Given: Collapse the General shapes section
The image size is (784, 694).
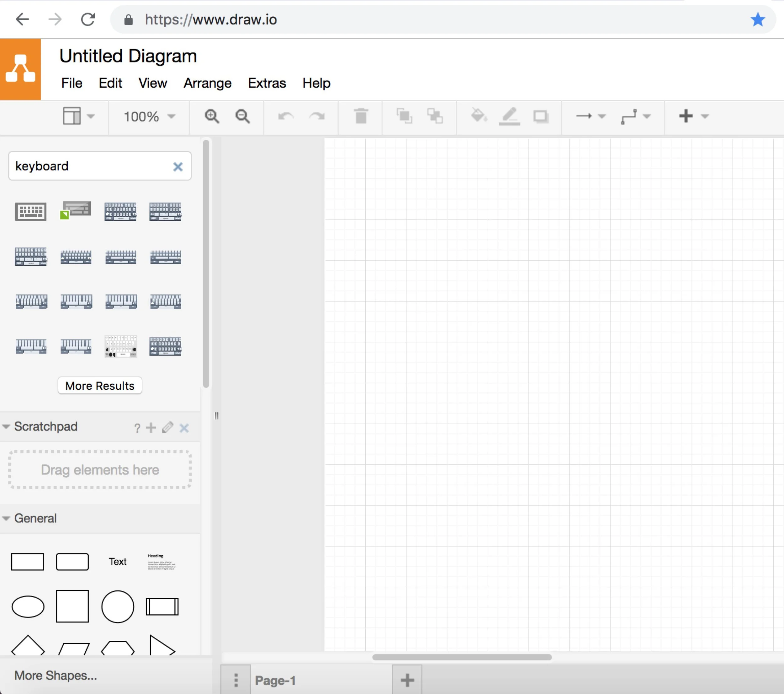Looking at the screenshot, I should (x=6, y=519).
